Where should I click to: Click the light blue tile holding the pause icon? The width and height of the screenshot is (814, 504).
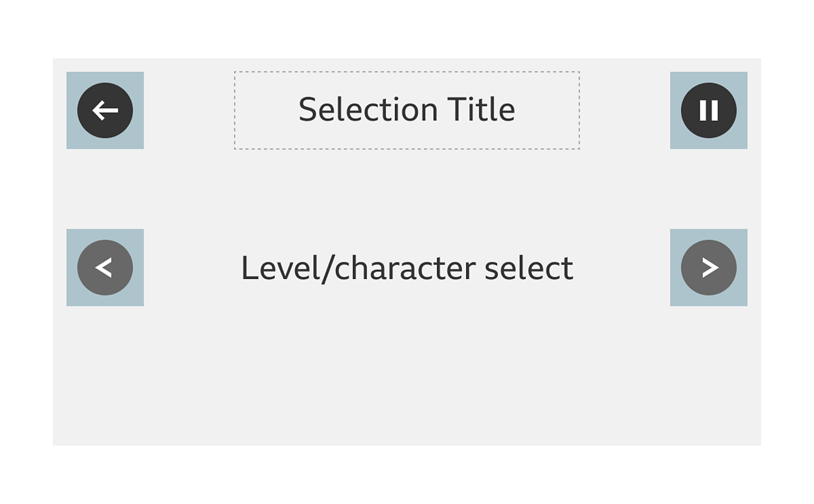pos(708,110)
